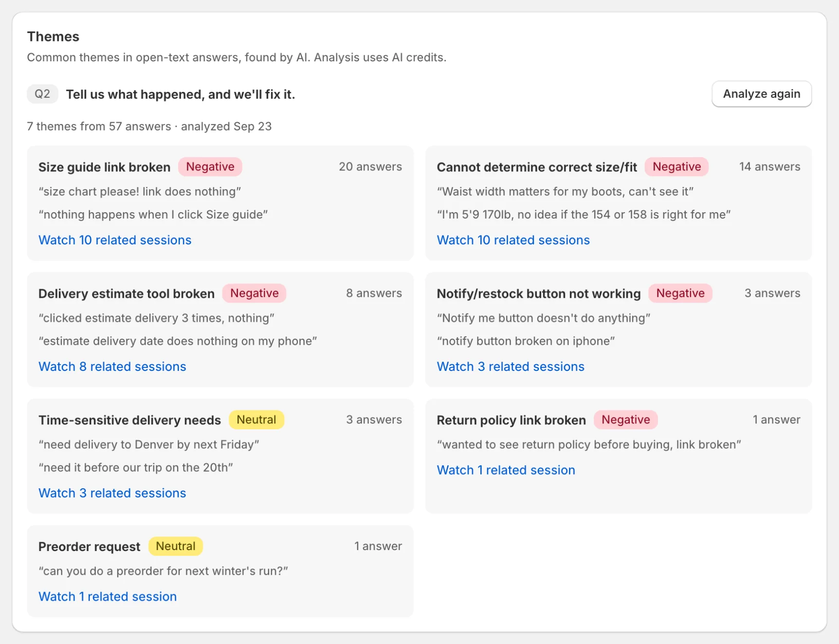839x644 pixels.
Task: Click 3 answers on Notify/restock card
Action: [772, 293]
